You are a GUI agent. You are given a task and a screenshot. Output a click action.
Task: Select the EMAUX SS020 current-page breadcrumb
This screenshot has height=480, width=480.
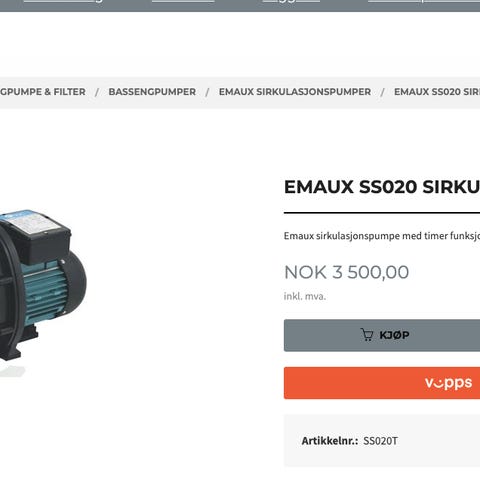[437, 92]
